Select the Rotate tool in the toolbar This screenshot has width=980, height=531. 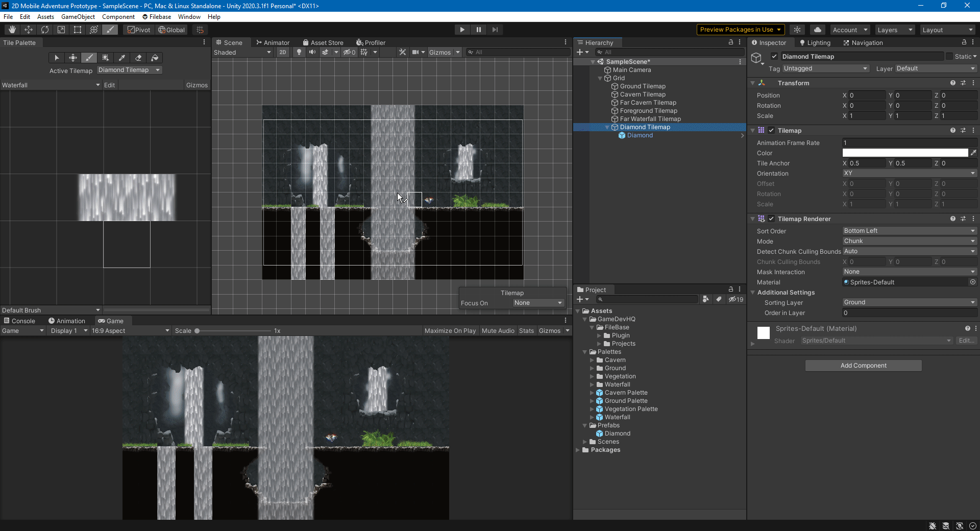[x=45, y=30]
